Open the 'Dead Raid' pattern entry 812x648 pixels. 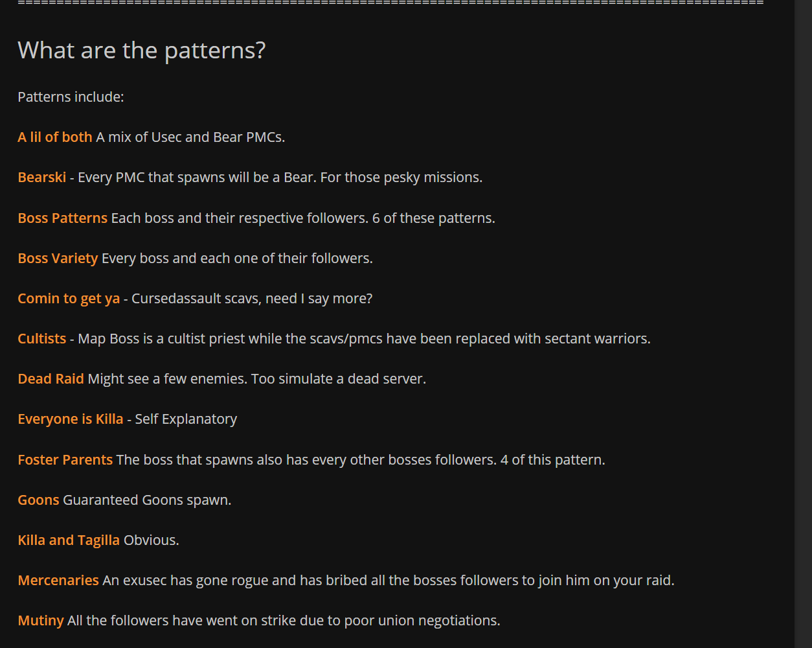coord(51,379)
